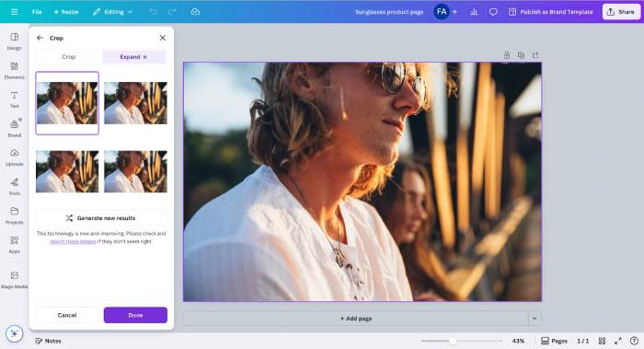Viewport: 644px width, 349px height.
Task: Open the Brand sidebar panel
Action: tap(15, 129)
